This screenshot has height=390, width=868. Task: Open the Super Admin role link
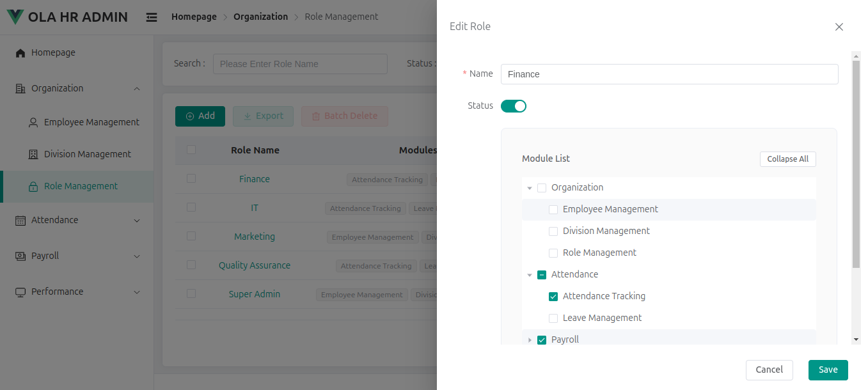coord(255,294)
